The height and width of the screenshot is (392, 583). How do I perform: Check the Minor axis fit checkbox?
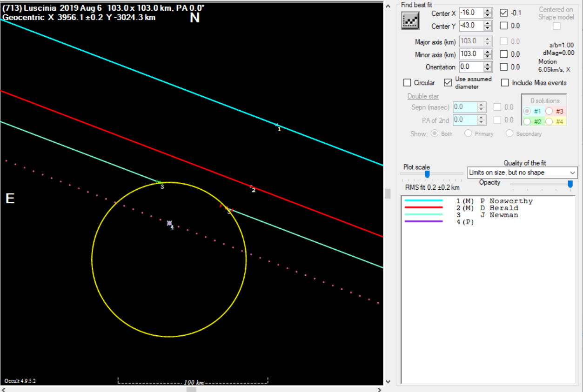pyautogui.click(x=504, y=54)
